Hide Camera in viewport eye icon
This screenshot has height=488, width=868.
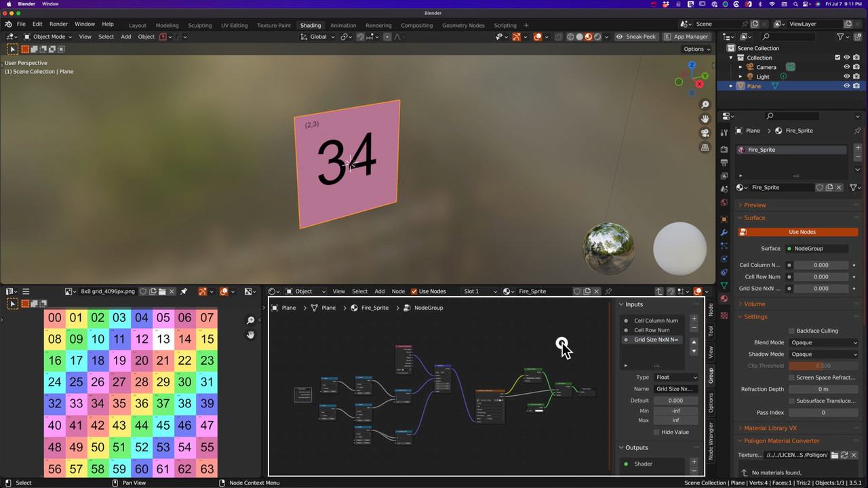tap(846, 67)
